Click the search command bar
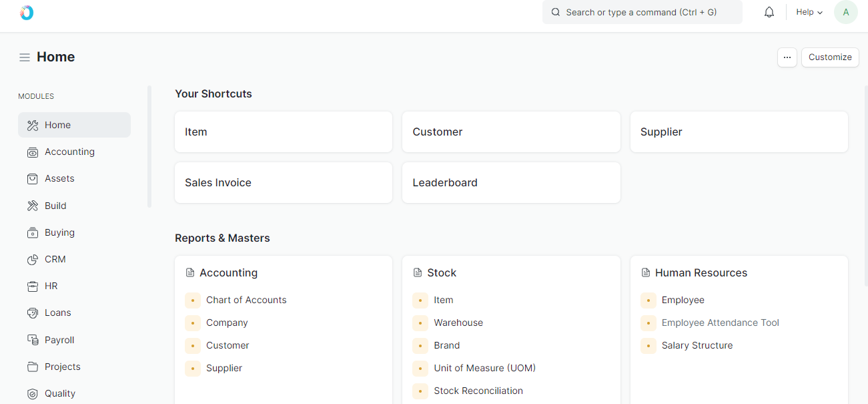The width and height of the screenshot is (868, 404). tap(642, 12)
